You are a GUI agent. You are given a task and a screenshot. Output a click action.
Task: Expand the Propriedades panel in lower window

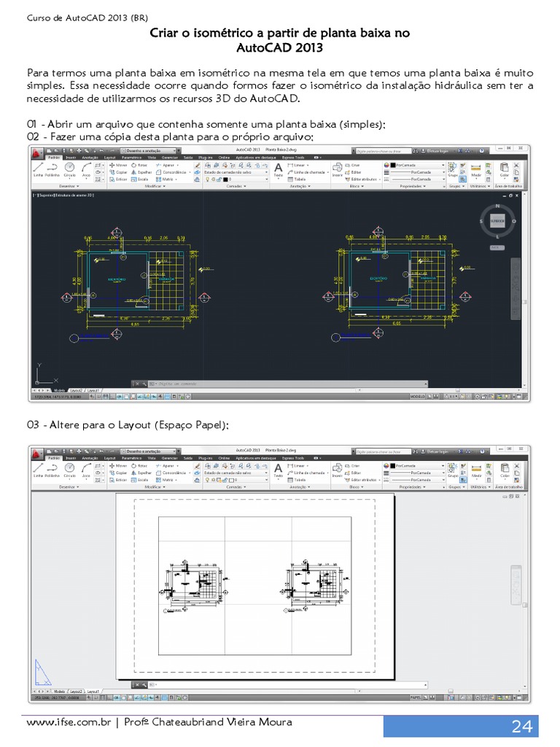(413, 487)
